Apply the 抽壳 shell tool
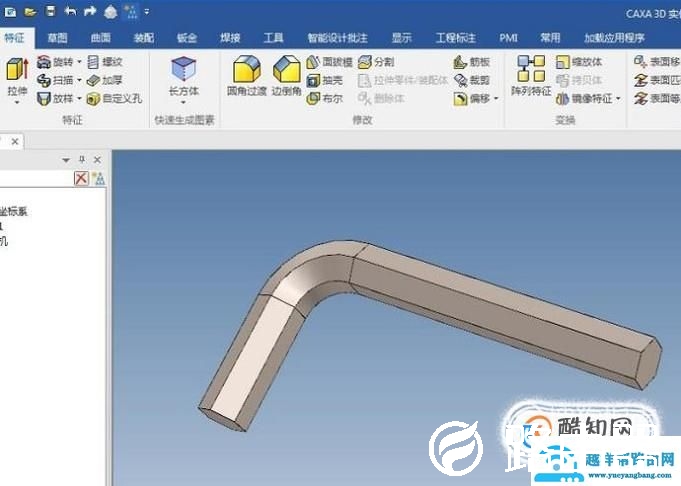Screen dimensions: 681x486 pyautogui.click(x=325, y=80)
